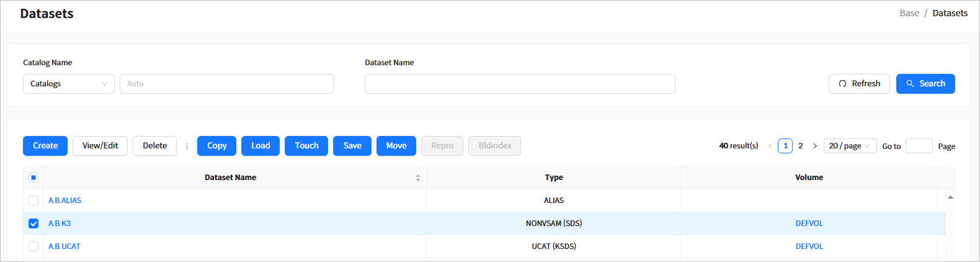Viewport: 980px width, 262px height.
Task: Refresh the dataset list
Action: coord(858,84)
